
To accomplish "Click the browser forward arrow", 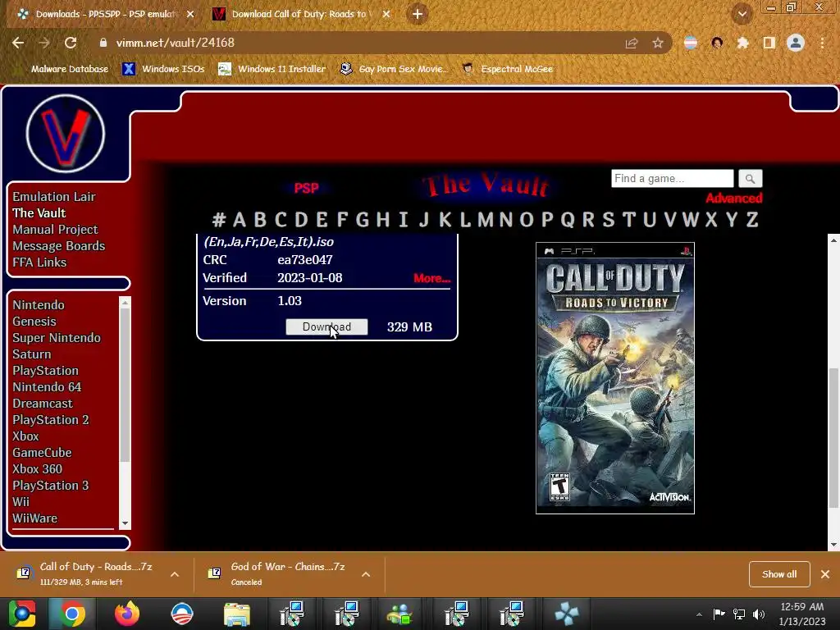I will 44,43.
